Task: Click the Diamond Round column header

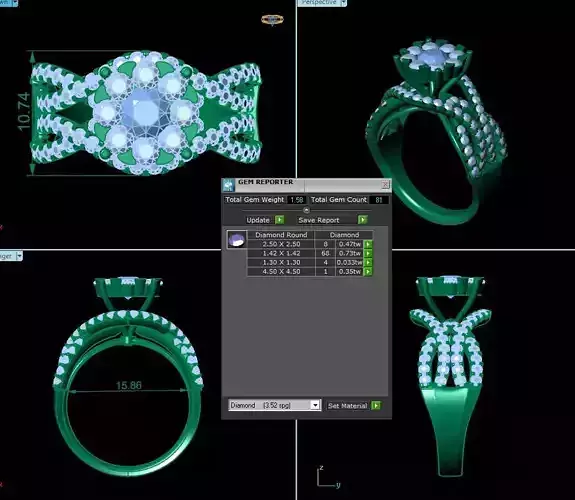Action: coord(281,235)
